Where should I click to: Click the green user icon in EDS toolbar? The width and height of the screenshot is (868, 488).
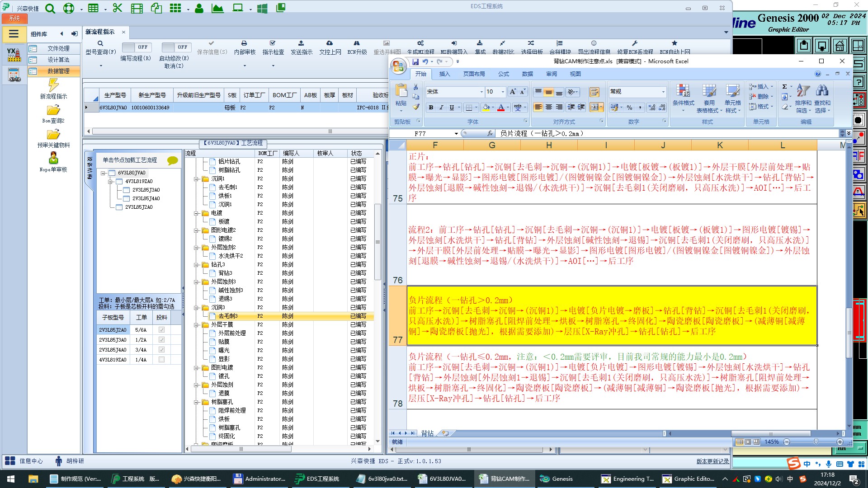(199, 8)
